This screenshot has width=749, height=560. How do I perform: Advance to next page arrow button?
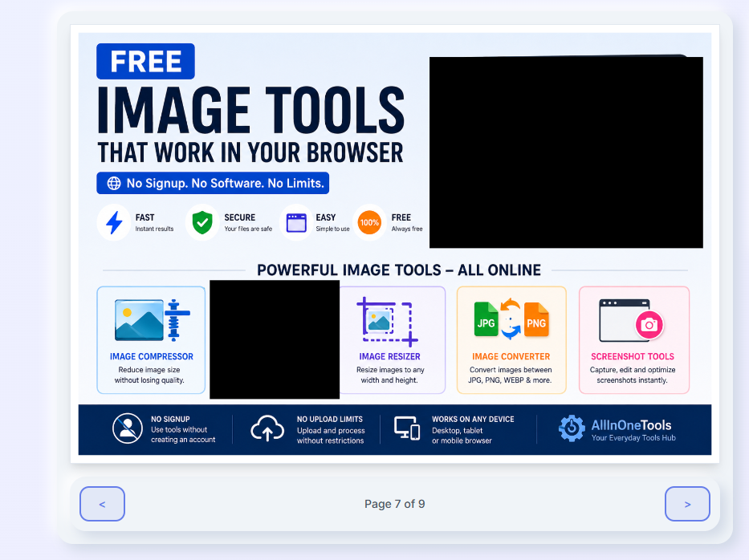point(687,504)
